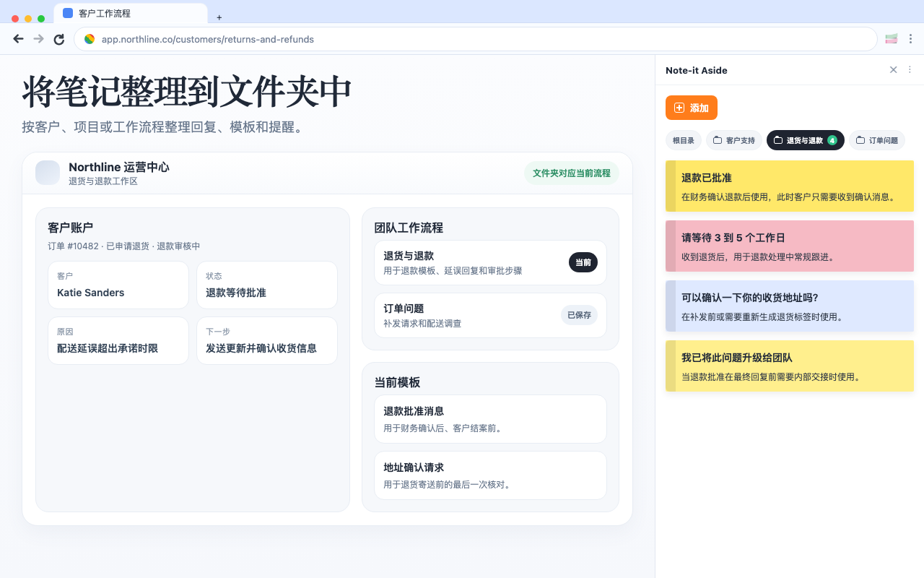This screenshot has height=578, width=924.
Task: Click the Northline 运营中心 avatar square
Action: 47,173
